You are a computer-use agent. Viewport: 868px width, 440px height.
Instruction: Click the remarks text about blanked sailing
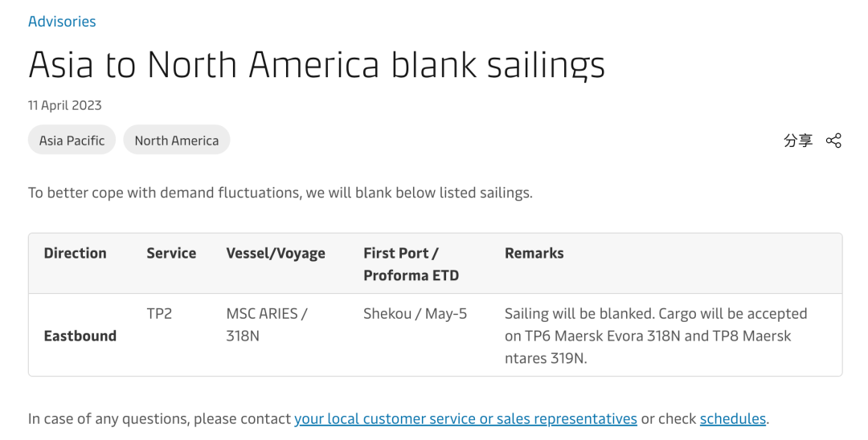[x=655, y=336]
